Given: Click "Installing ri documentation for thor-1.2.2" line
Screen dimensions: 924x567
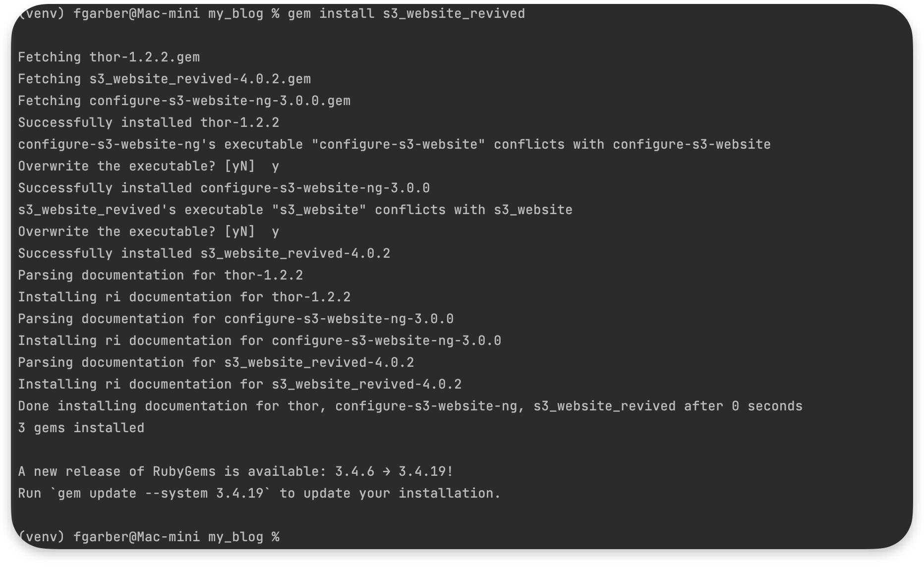Looking at the screenshot, I should (184, 297).
